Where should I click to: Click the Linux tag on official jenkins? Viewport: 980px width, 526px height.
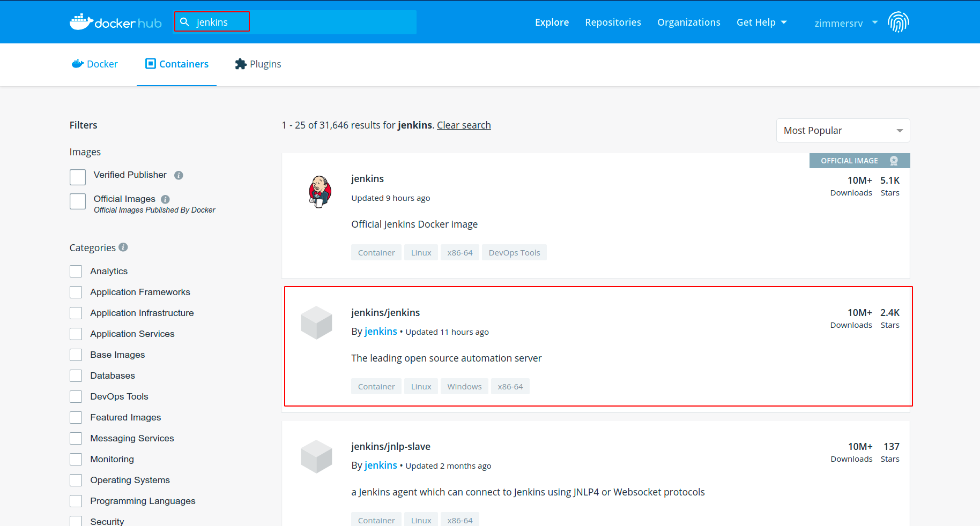point(421,253)
